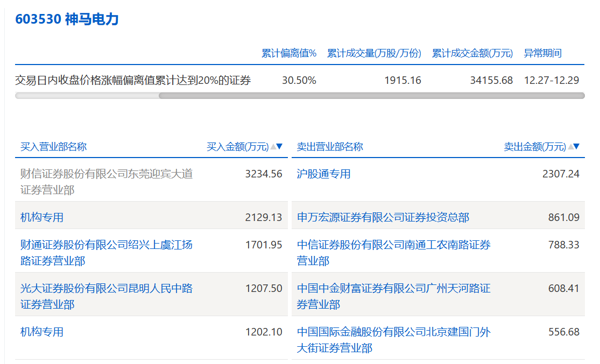Image resolution: width=600 pixels, height=364 pixels.
Task: Select buy amount 3234.56
Action: [264, 174]
